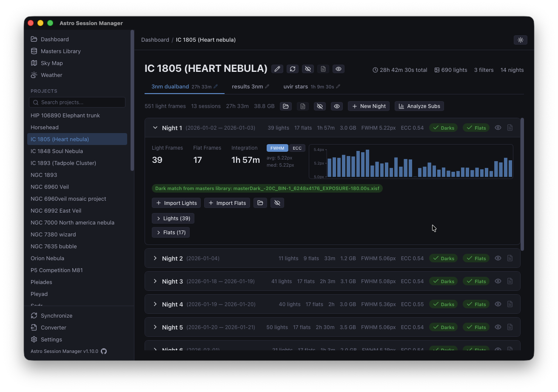Switch to the uvir stars tab
Viewport: 558px width, 392px height.
296,86
